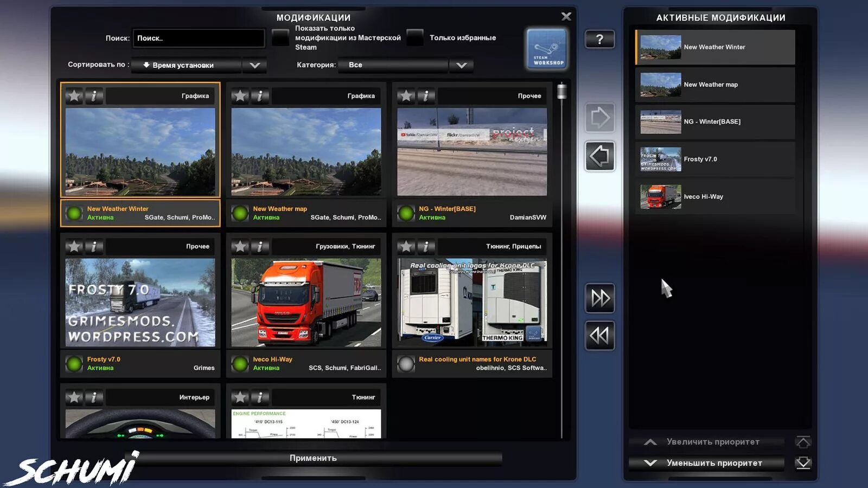Info icon on New Weather map card
The height and width of the screenshot is (488, 868).
click(x=260, y=96)
